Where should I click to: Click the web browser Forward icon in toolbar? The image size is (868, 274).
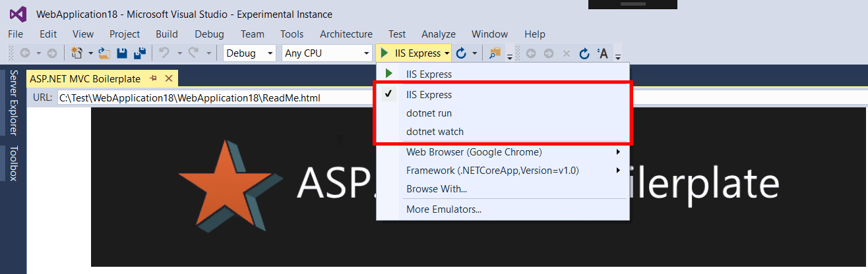[548, 53]
